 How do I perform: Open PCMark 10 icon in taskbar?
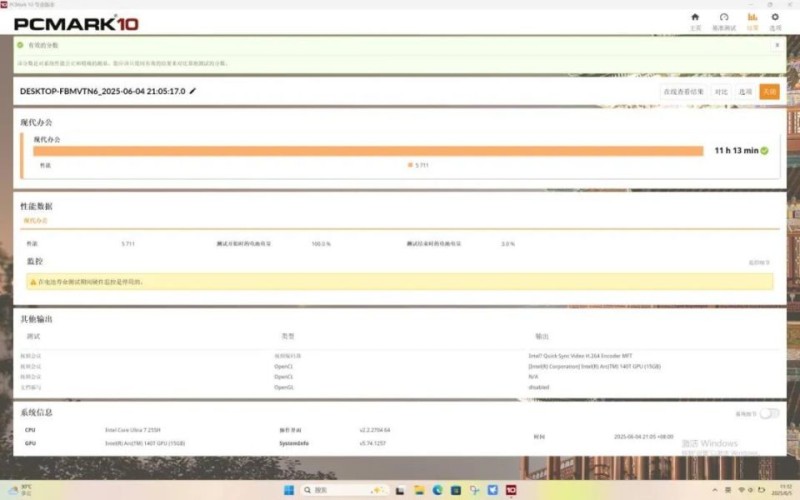point(511,490)
